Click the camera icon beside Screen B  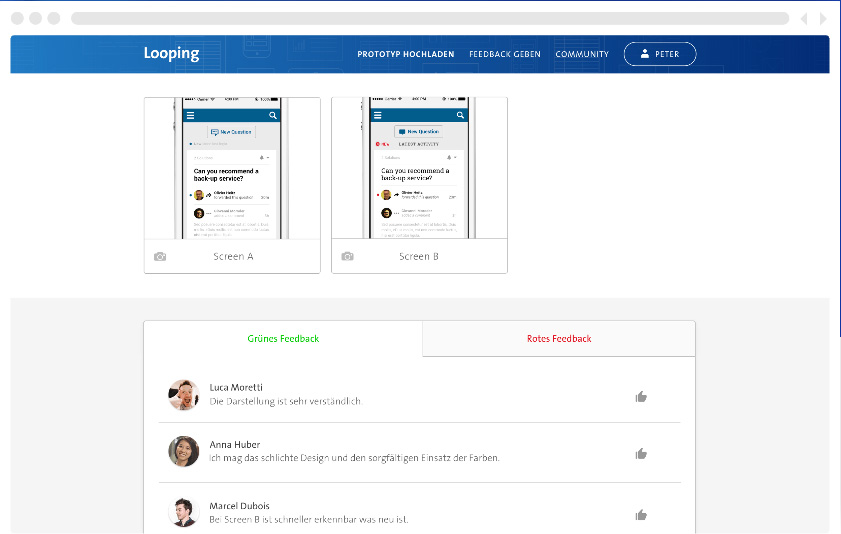pyautogui.click(x=348, y=256)
